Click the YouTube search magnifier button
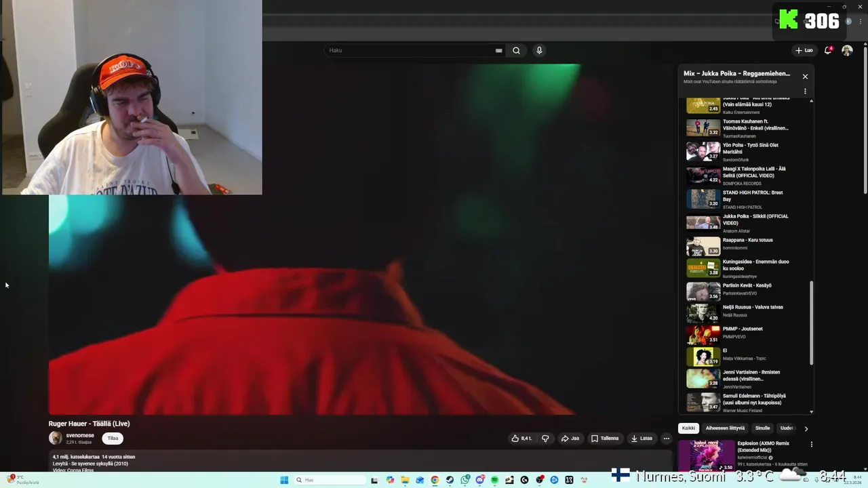Viewport: 868px width, 488px height. coord(516,50)
